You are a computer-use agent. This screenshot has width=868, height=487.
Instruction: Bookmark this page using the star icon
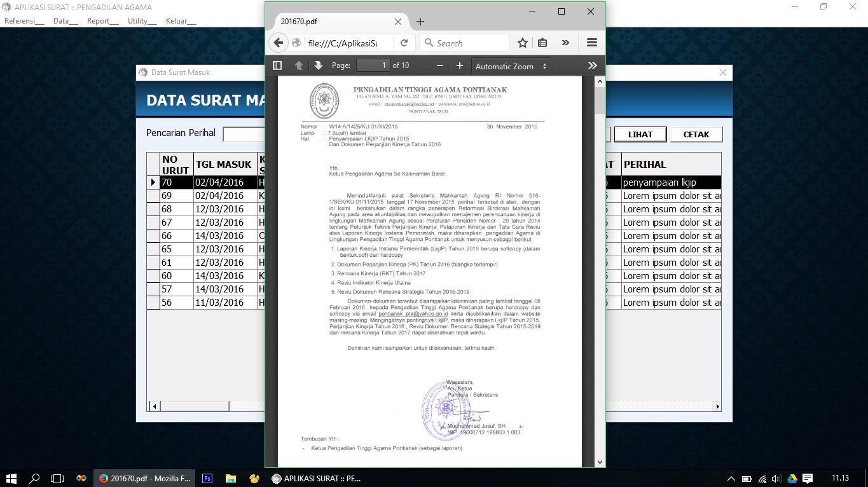[522, 42]
